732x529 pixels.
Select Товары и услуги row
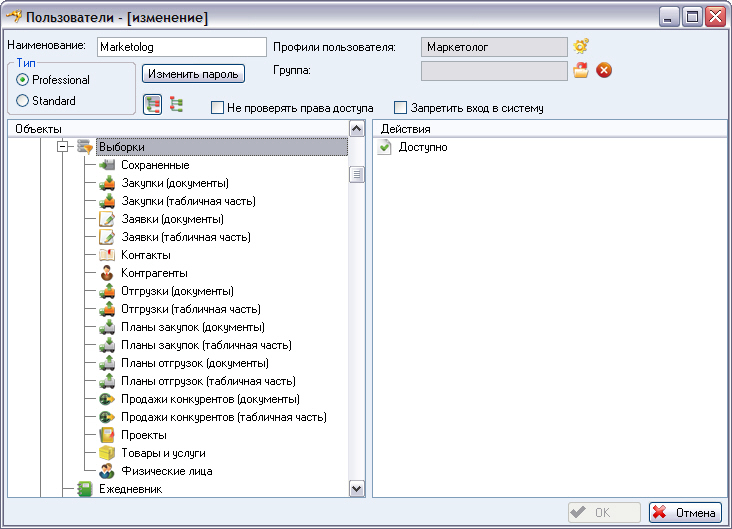pos(163,453)
